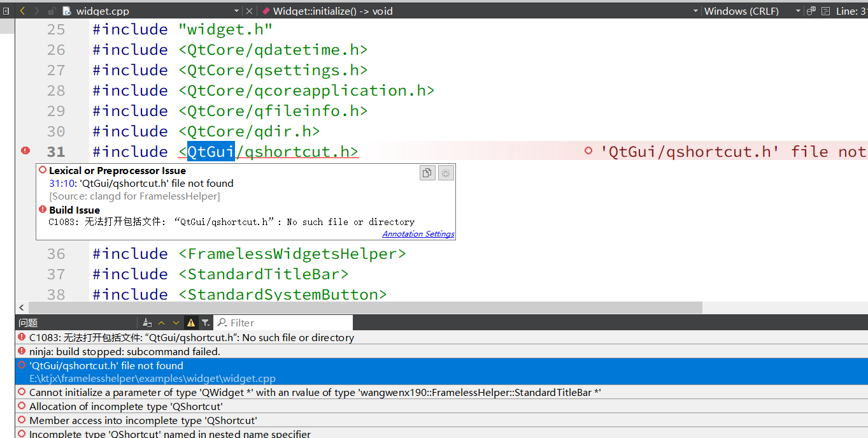Click the 问题 issues panel title

(x=28, y=323)
